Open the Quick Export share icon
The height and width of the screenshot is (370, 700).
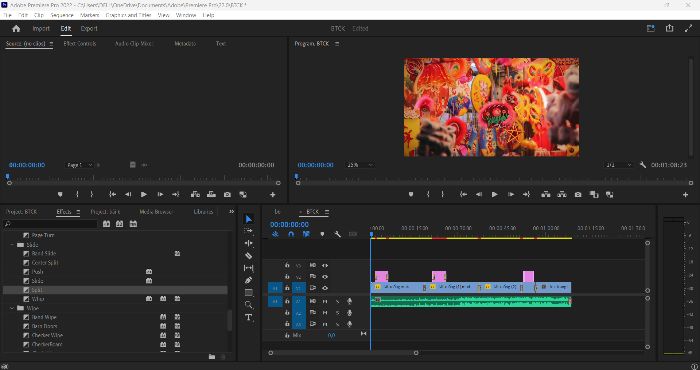669,28
